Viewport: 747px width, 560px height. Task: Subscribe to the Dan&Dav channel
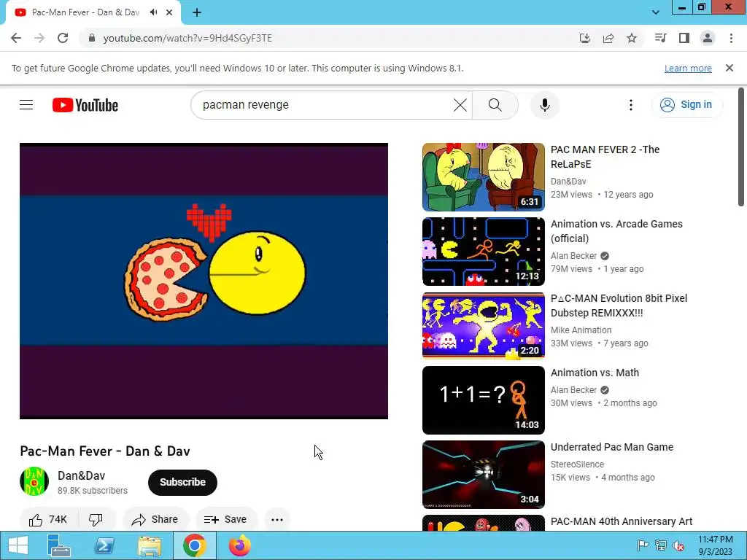click(182, 483)
